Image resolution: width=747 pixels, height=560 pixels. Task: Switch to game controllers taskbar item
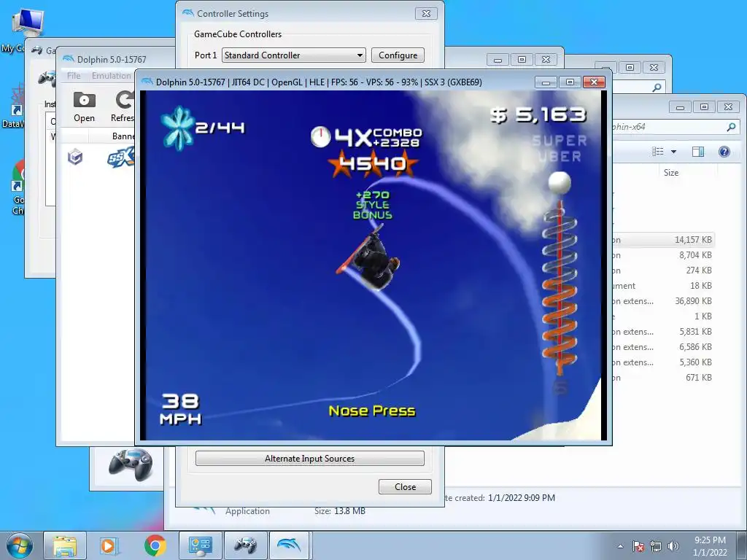(x=245, y=545)
